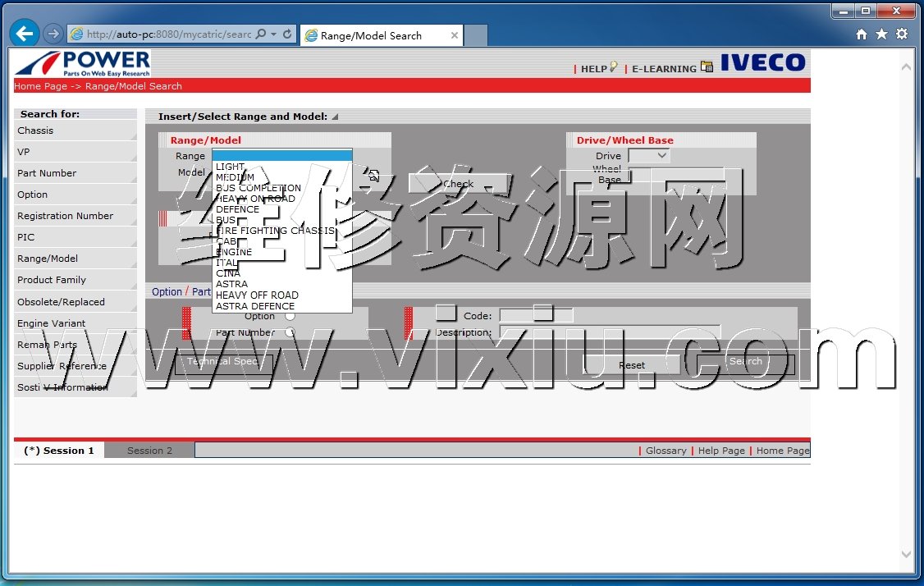Pick ASTRA DEFENCE in the Range list
The width and height of the screenshot is (924, 586).
coord(255,306)
